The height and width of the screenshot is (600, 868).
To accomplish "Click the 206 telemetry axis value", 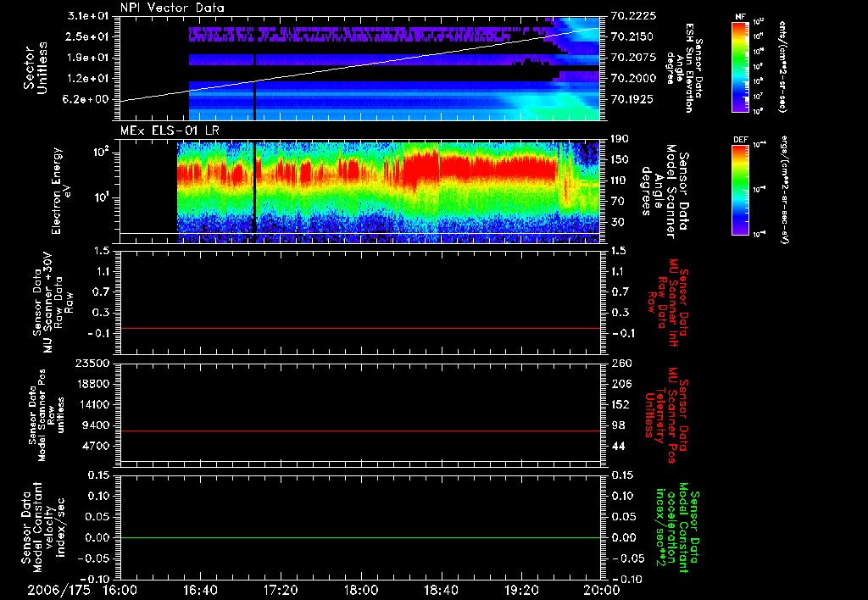I will tap(621, 384).
